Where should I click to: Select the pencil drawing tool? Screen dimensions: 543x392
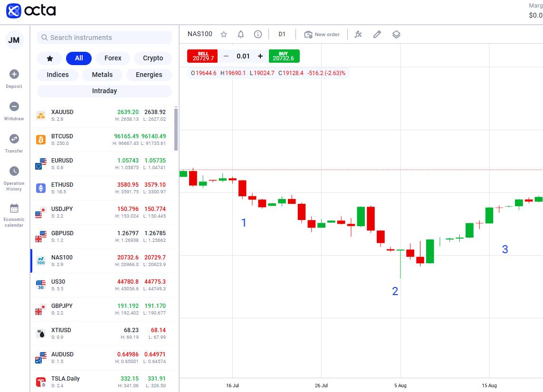click(x=377, y=34)
